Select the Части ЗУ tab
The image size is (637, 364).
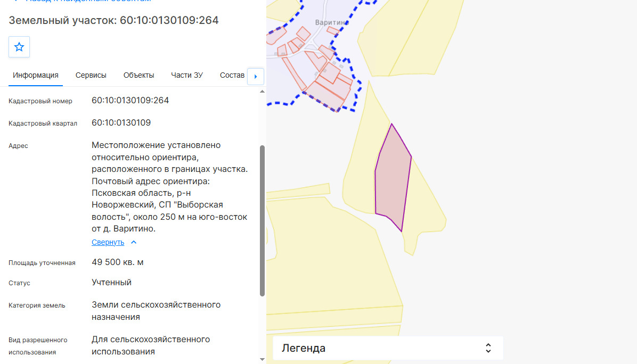(x=187, y=76)
